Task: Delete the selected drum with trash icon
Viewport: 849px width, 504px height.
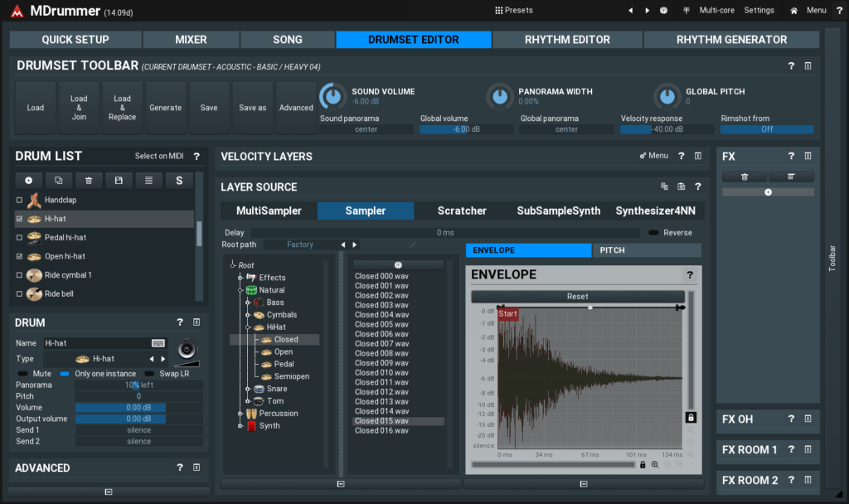Action: (x=89, y=180)
